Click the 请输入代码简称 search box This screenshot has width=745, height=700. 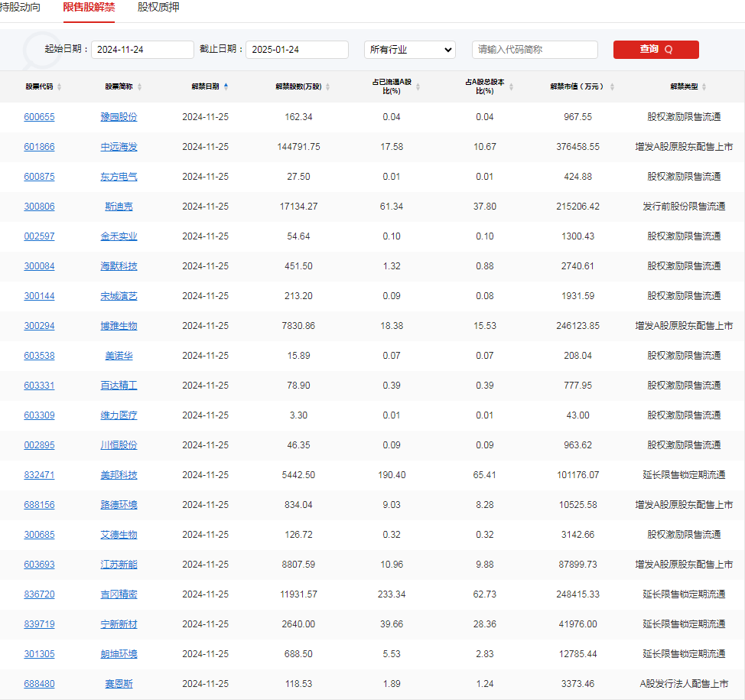[535, 50]
